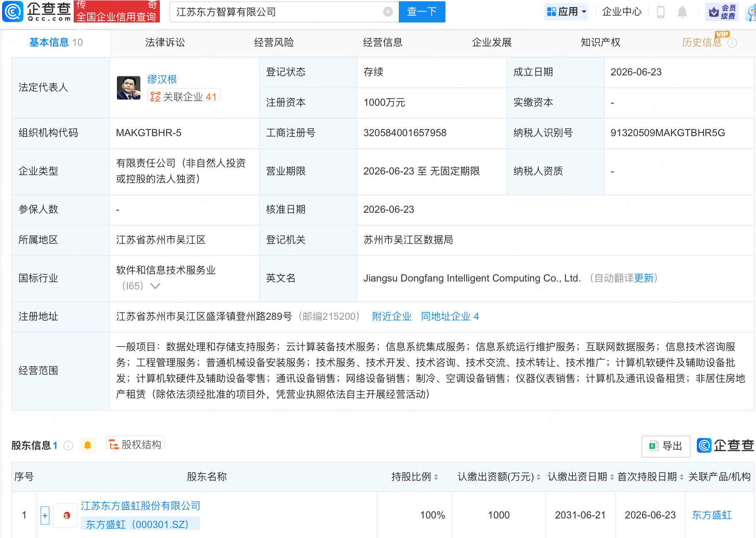Click the 2031-06-21 subscription date cell

580,515
